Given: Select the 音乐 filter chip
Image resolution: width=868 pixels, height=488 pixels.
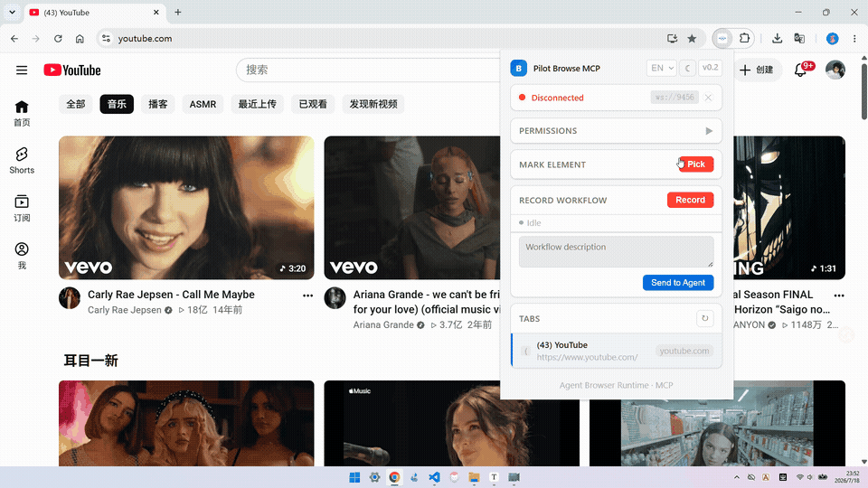Looking at the screenshot, I should click(117, 104).
